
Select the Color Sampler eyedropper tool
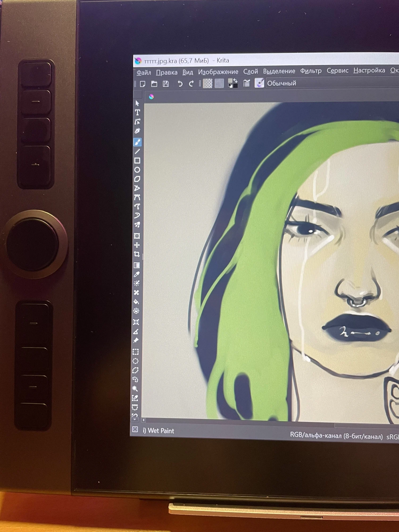point(137,274)
